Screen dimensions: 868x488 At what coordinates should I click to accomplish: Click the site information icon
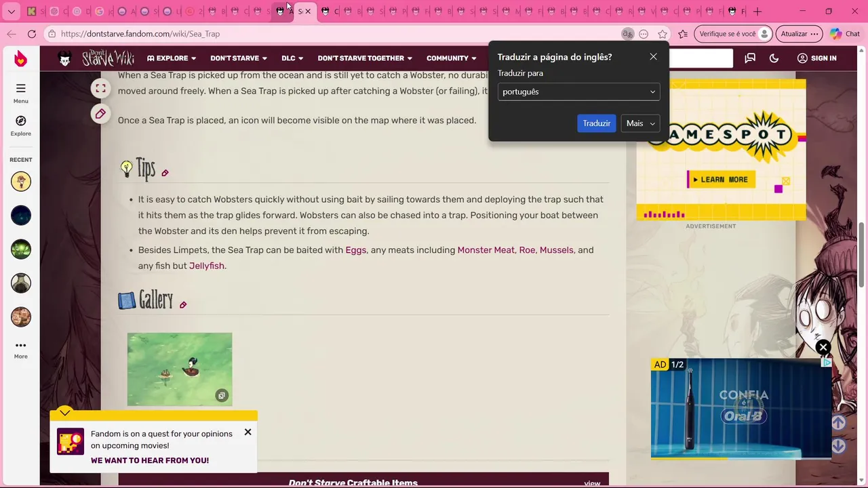[52, 34]
